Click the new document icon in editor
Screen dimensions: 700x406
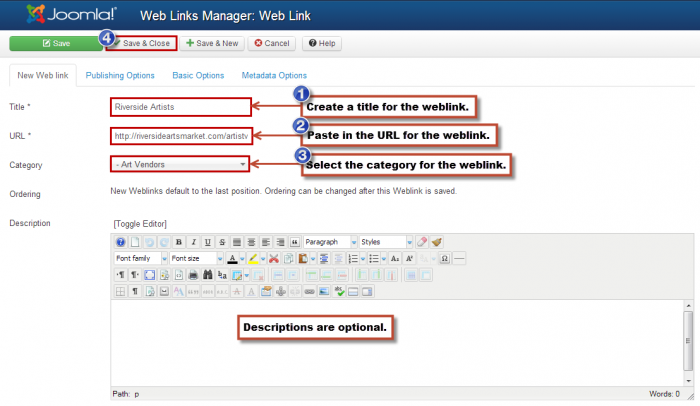[x=135, y=242]
